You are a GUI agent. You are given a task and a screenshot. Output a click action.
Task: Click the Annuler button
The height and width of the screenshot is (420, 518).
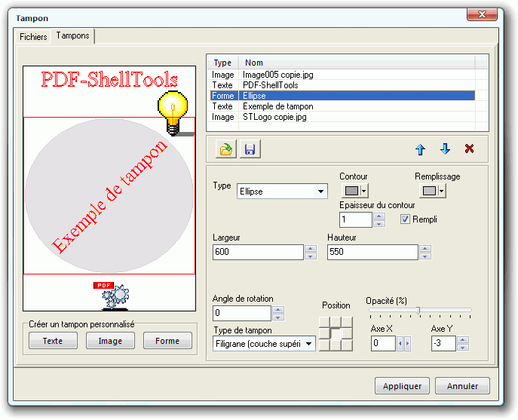[x=462, y=386]
